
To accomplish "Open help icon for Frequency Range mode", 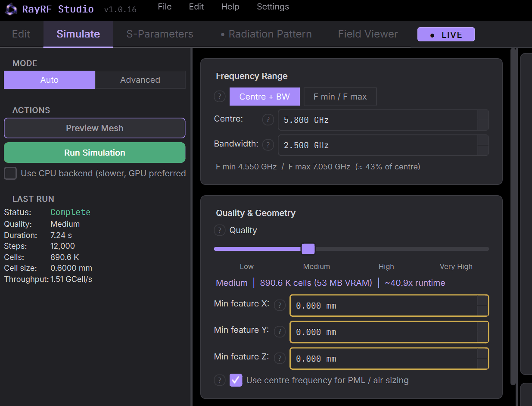I will (x=220, y=97).
